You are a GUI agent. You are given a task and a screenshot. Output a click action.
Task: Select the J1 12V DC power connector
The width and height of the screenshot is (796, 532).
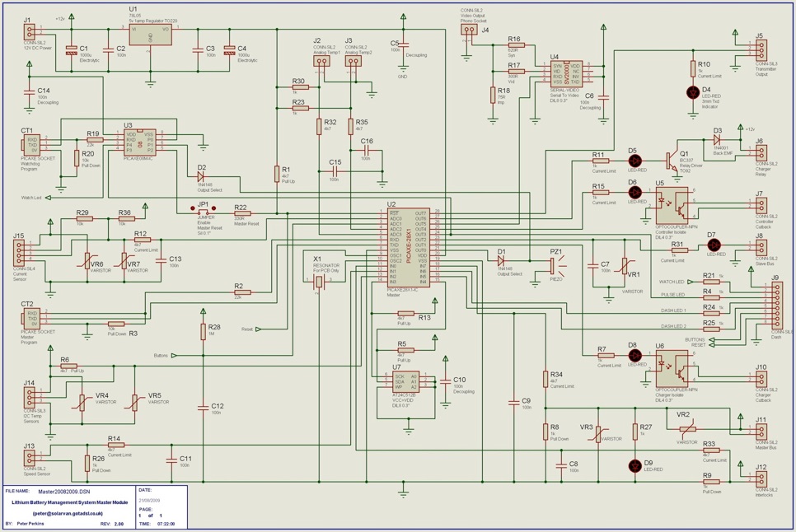29,32
